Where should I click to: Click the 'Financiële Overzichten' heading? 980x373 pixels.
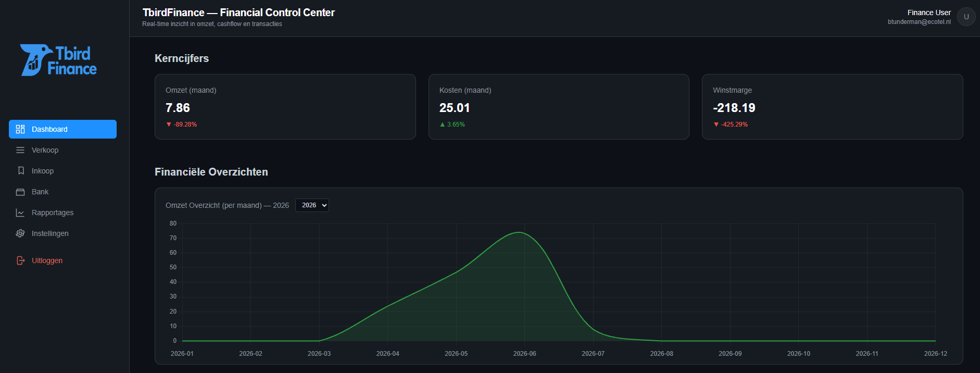[x=211, y=172]
